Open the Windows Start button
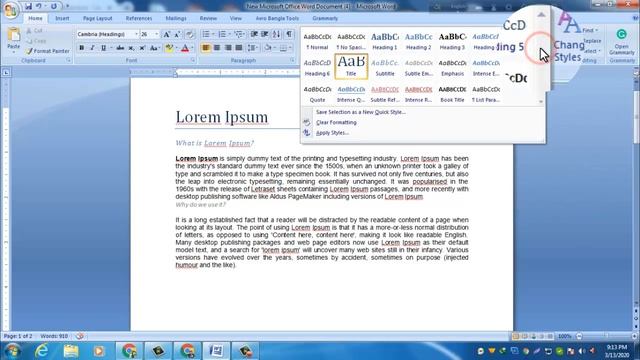This screenshot has width=640, height=360. pyautogui.click(x=12, y=351)
